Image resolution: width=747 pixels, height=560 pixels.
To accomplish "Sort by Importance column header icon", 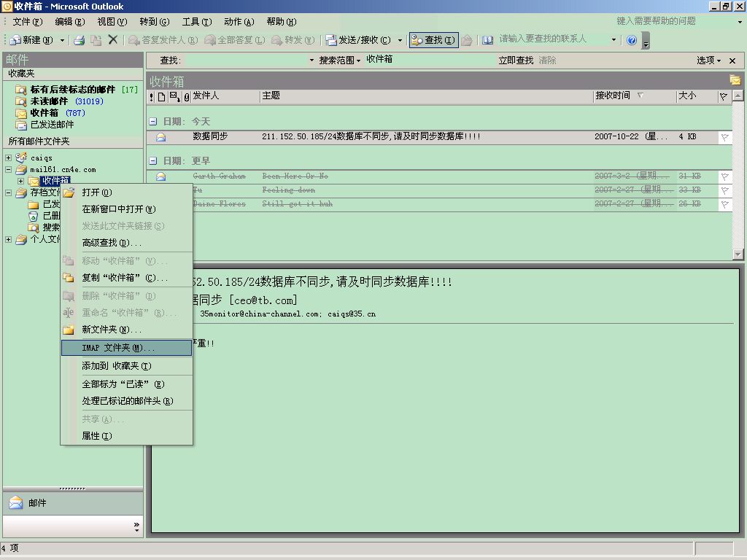I will coord(152,97).
